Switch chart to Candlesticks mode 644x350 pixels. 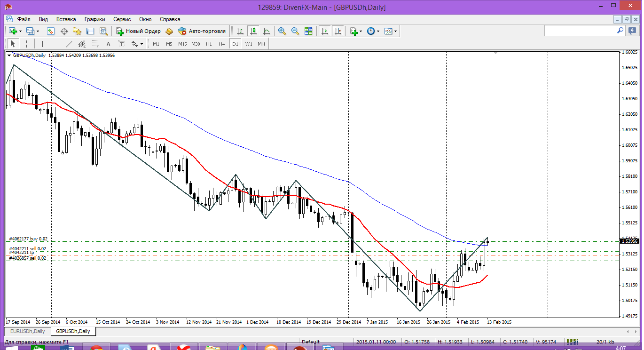pyautogui.click(x=253, y=31)
